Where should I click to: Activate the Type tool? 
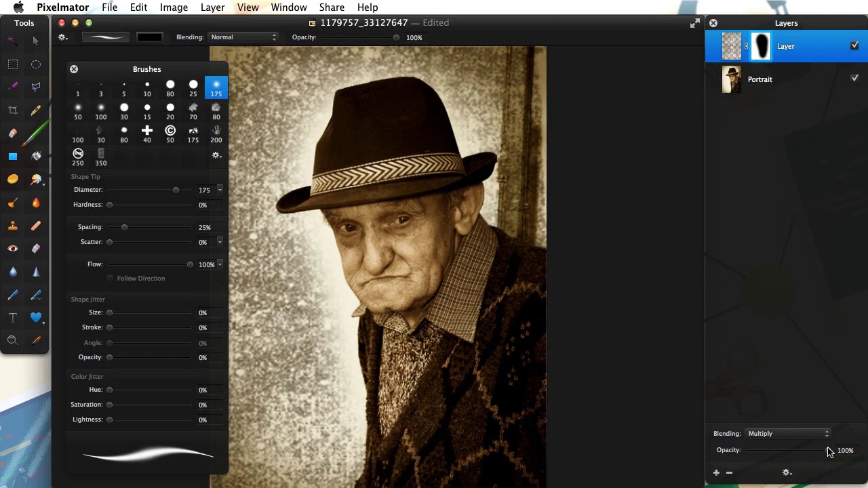[13, 317]
